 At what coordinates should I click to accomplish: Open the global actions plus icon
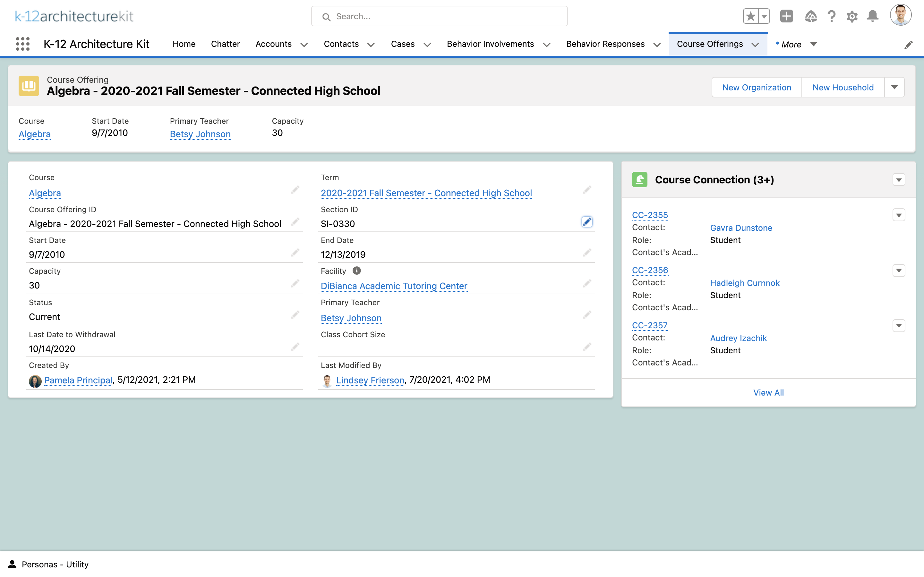click(786, 16)
